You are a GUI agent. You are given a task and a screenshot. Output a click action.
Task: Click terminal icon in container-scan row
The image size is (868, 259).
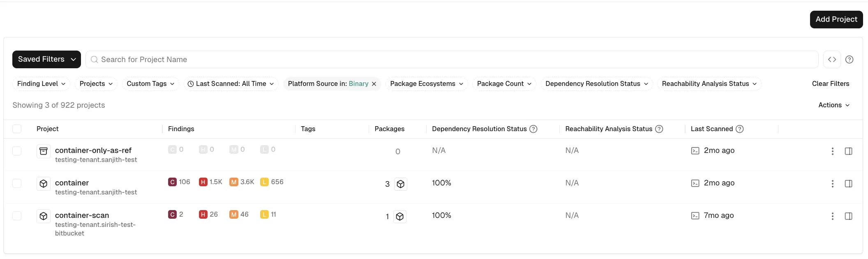tap(695, 216)
